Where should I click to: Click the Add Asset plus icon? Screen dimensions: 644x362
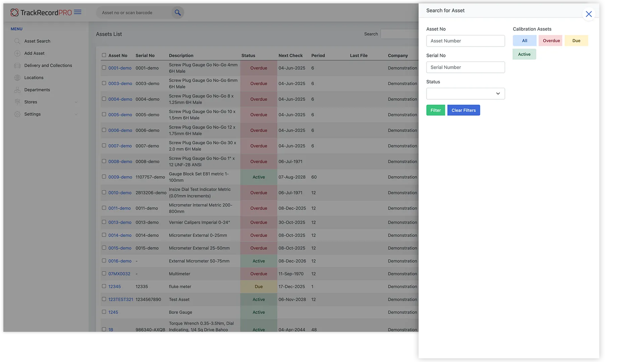(x=17, y=53)
